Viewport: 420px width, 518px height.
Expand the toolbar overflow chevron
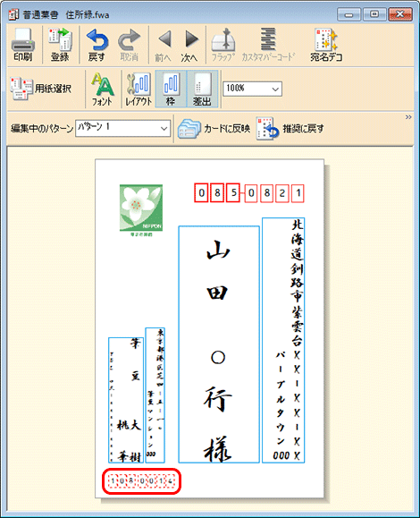point(408,117)
